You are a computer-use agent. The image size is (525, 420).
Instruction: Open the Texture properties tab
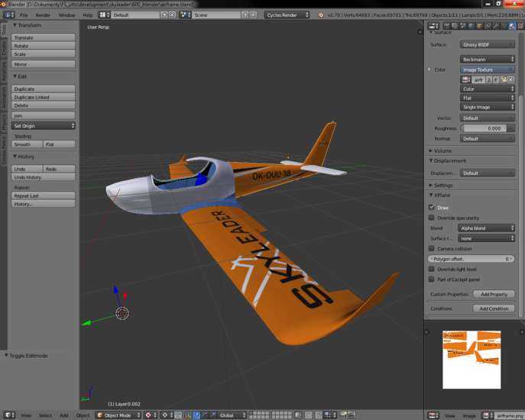(520, 26)
